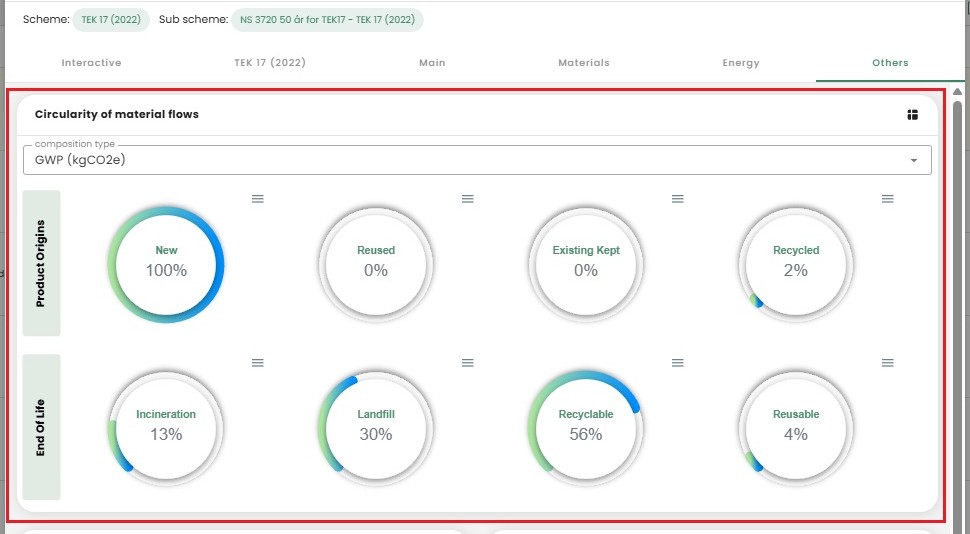Image resolution: width=970 pixels, height=534 pixels.
Task: Select the TEK 17 (2022) tab
Action: (x=270, y=63)
